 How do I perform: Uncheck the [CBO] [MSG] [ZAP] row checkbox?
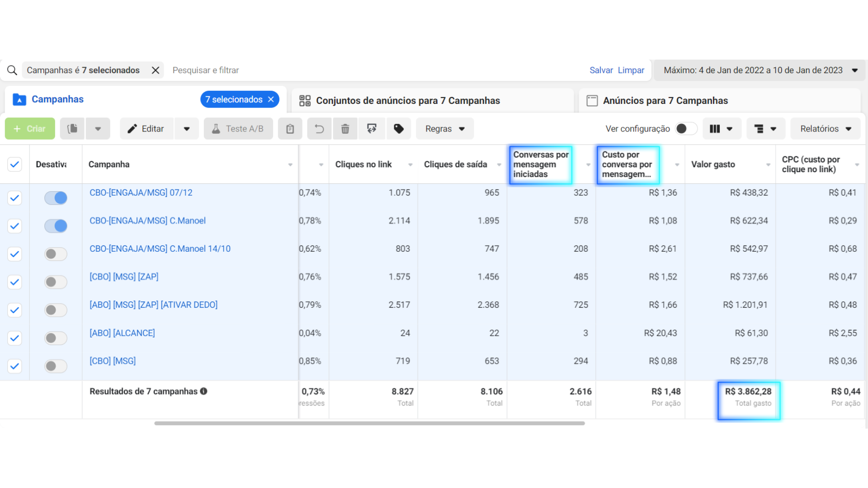pyautogui.click(x=14, y=282)
